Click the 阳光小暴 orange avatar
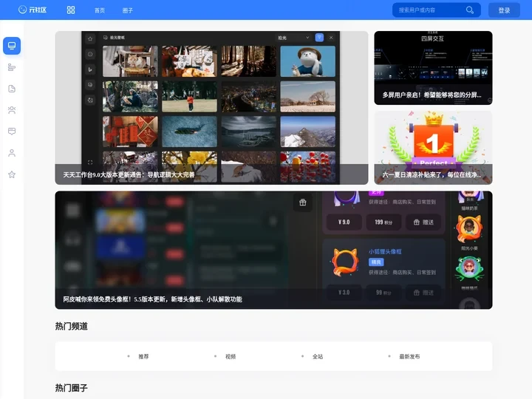 coord(469,229)
